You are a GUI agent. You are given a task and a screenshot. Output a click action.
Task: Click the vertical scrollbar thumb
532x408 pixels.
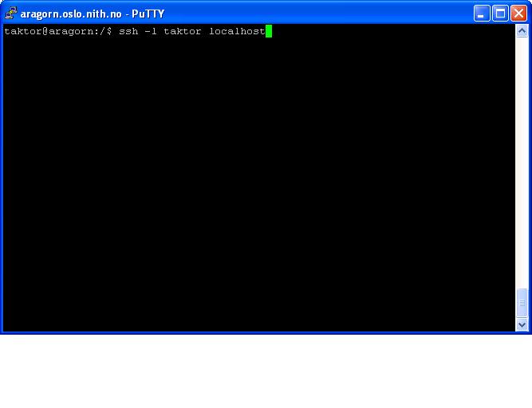[x=522, y=303]
